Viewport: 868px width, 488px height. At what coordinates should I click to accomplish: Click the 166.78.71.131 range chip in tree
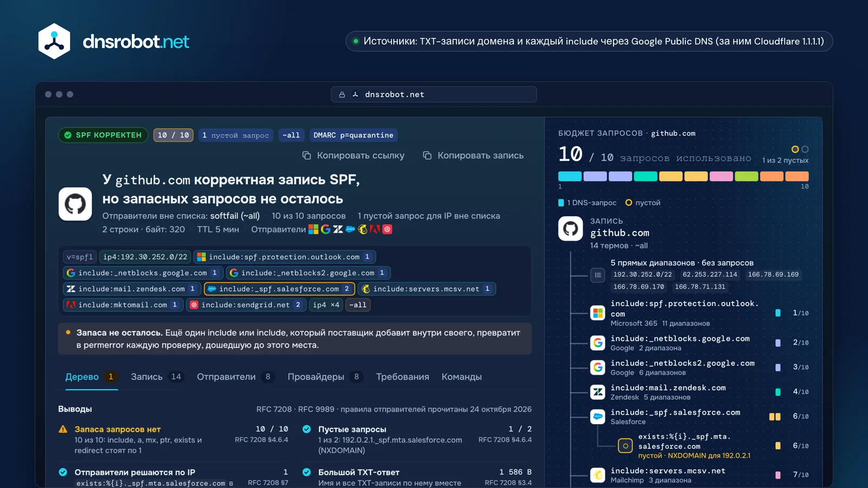point(700,287)
